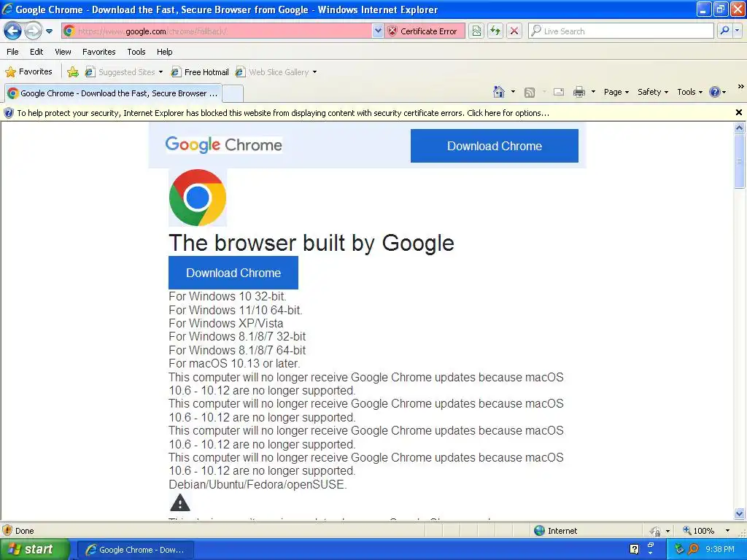Open the Certificate Error security report
The width and height of the screenshot is (747, 560).
point(425,31)
